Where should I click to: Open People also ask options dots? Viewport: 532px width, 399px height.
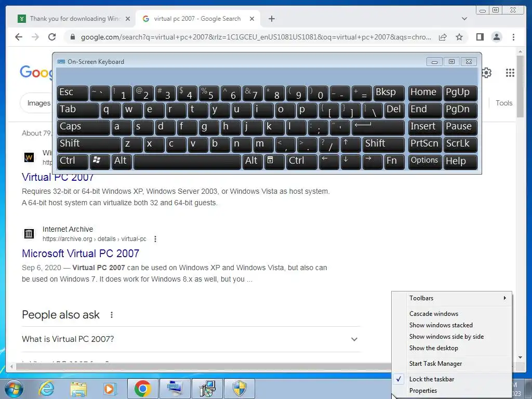coord(111,315)
